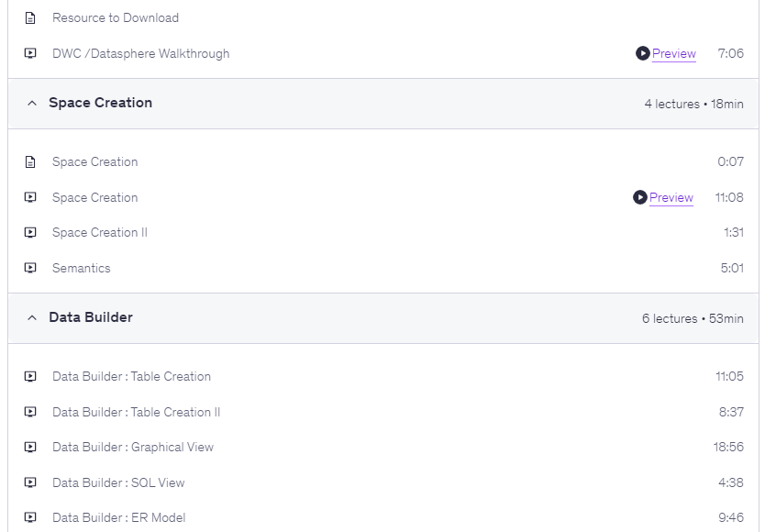Click the Data Builder section title
Viewport: 776px width, 532px height.
(x=91, y=317)
